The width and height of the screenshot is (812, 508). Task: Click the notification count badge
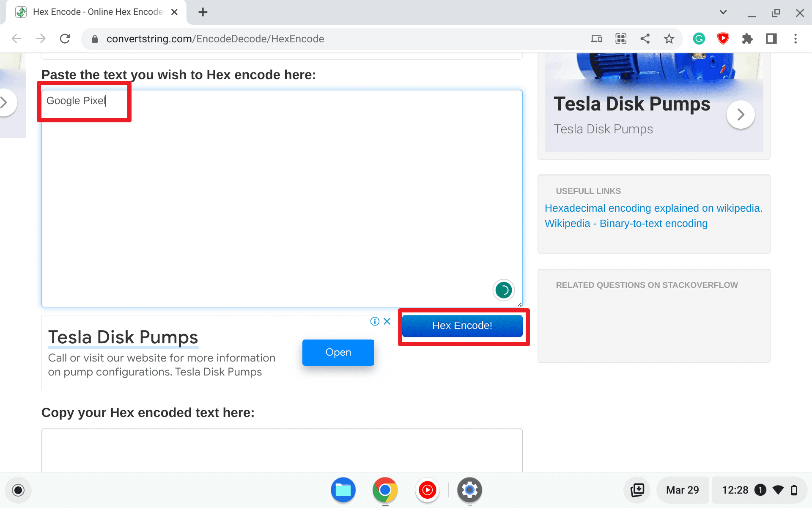760,490
